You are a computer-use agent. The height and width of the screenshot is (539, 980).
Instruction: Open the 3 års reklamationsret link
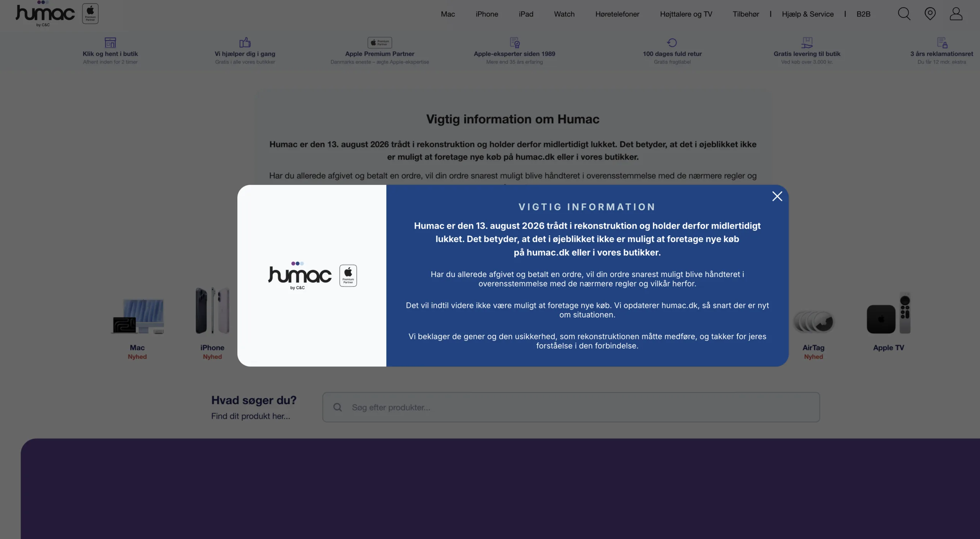[x=942, y=54]
